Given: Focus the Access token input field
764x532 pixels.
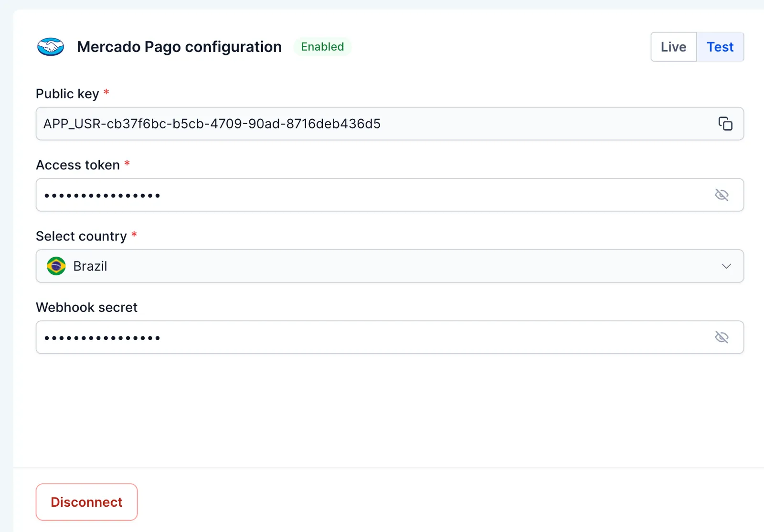Looking at the screenshot, I should (390, 195).
